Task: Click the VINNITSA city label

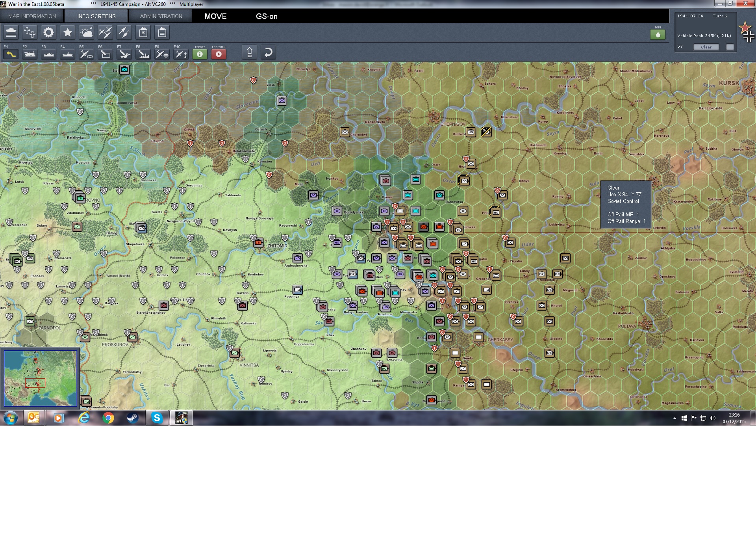Action: pyautogui.click(x=249, y=365)
